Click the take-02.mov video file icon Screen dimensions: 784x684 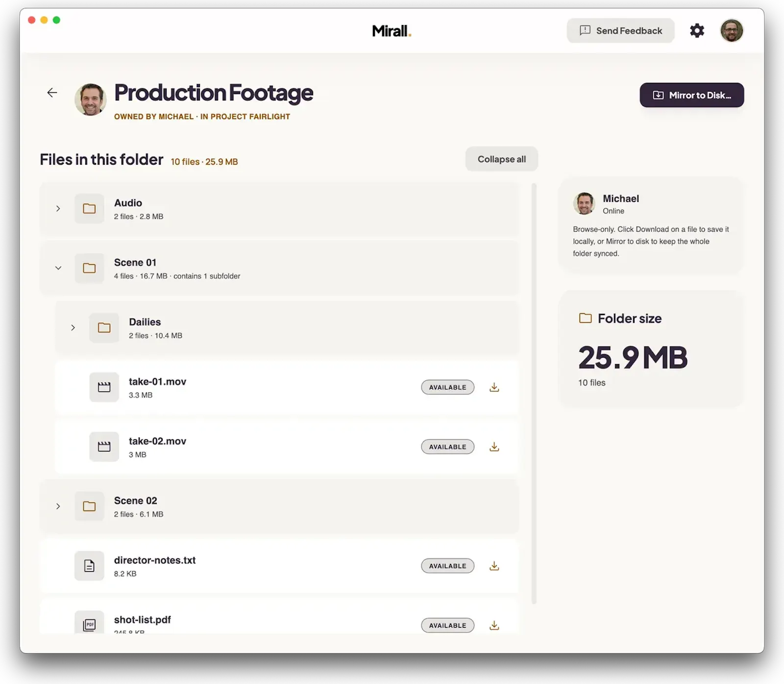point(104,447)
